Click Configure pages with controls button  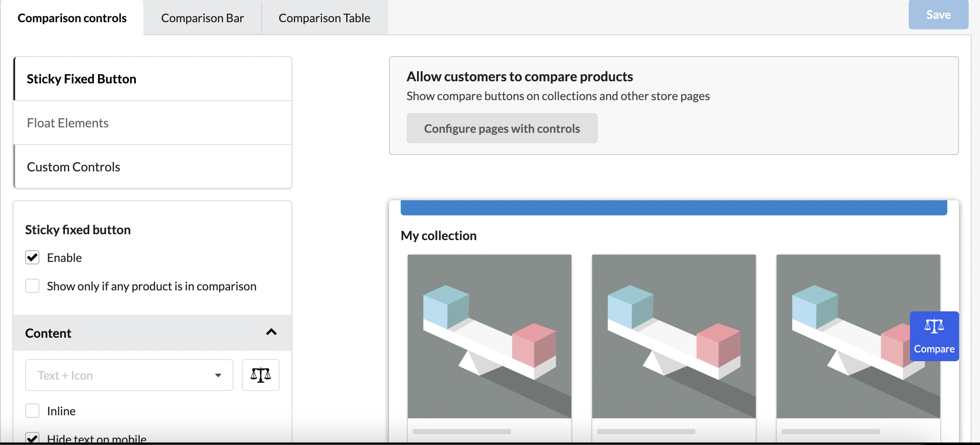[x=502, y=128]
